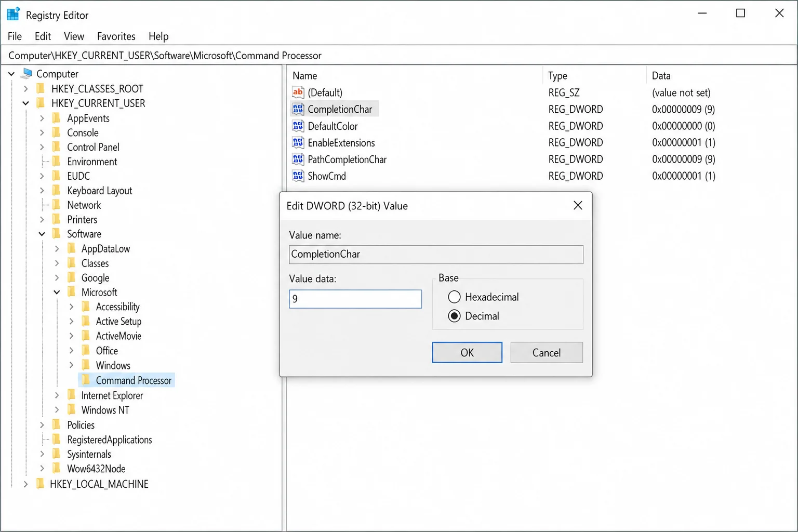Click the HKEY_CLASSES_ROOT folder icon
The height and width of the screenshot is (532, 798).
pos(40,88)
